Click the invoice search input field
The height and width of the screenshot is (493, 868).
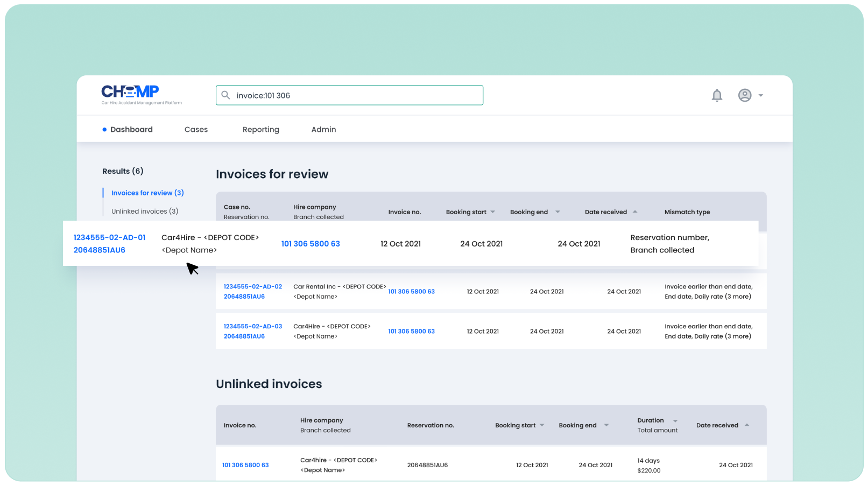pos(350,95)
